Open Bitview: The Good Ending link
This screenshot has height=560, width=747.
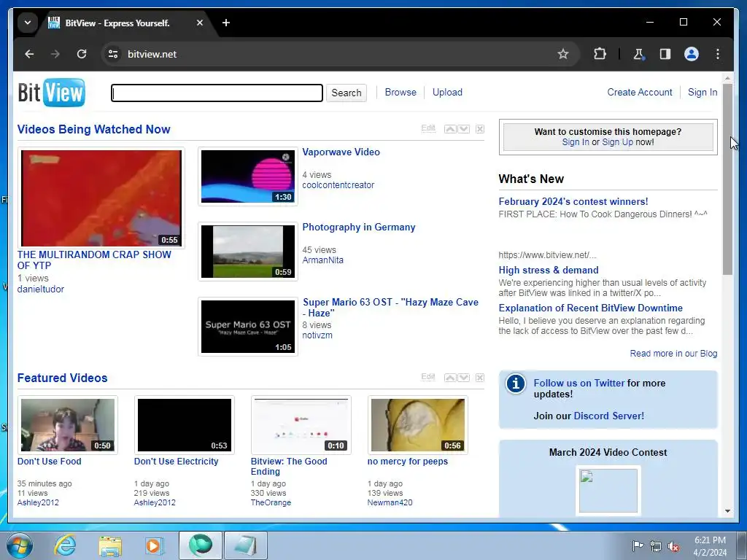click(x=289, y=467)
